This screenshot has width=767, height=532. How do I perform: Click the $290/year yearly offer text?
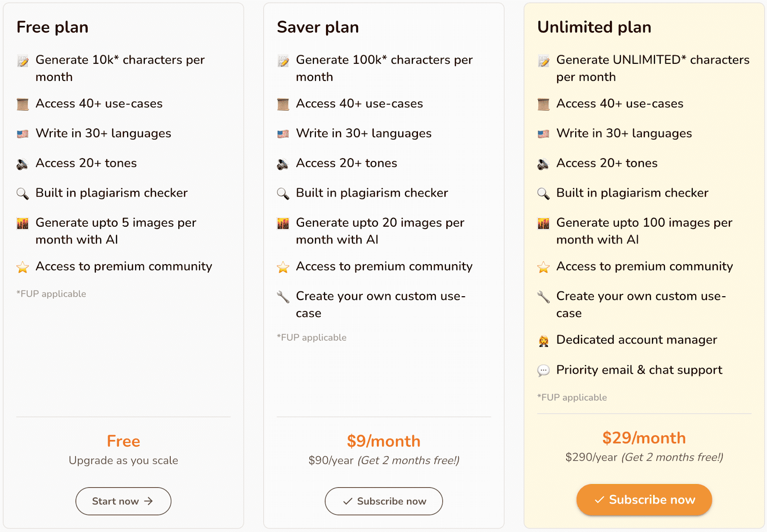point(644,457)
